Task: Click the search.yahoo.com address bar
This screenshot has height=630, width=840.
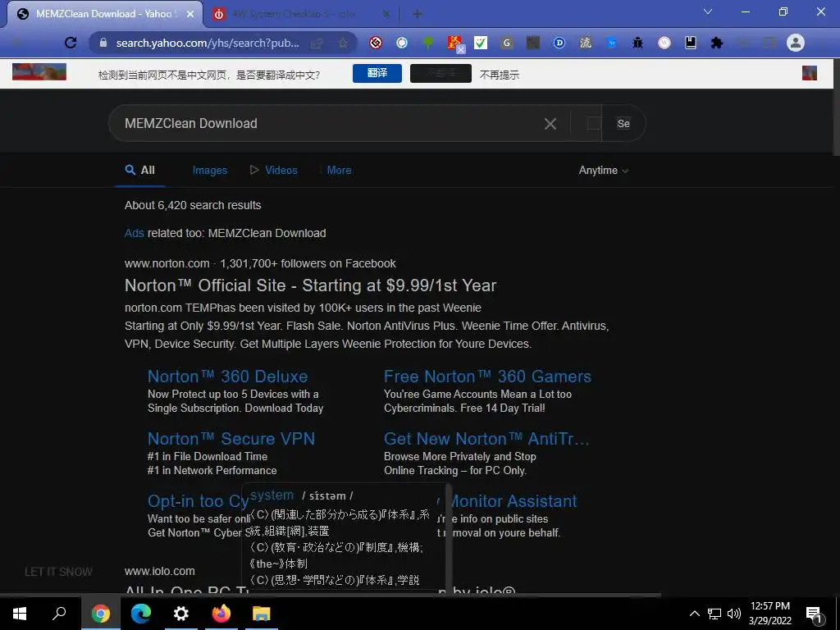Action: point(208,43)
